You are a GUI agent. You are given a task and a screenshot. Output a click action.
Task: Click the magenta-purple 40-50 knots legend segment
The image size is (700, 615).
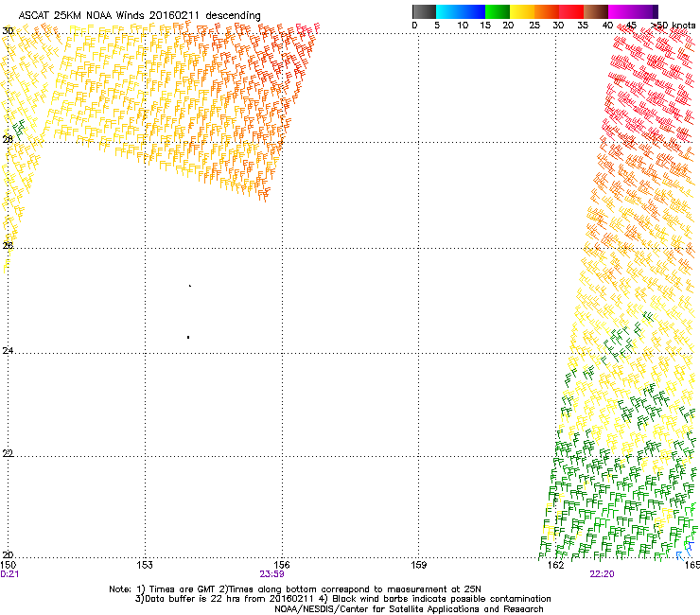tap(633, 11)
